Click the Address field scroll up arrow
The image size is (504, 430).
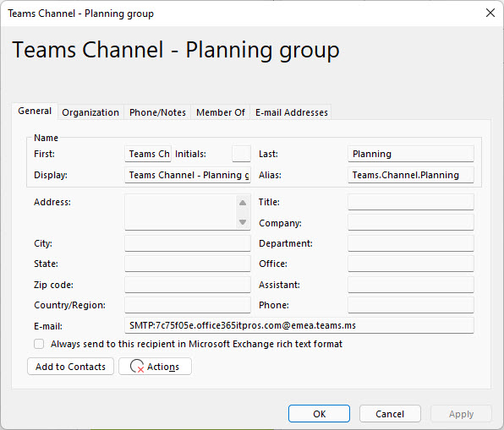(x=243, y=203)
